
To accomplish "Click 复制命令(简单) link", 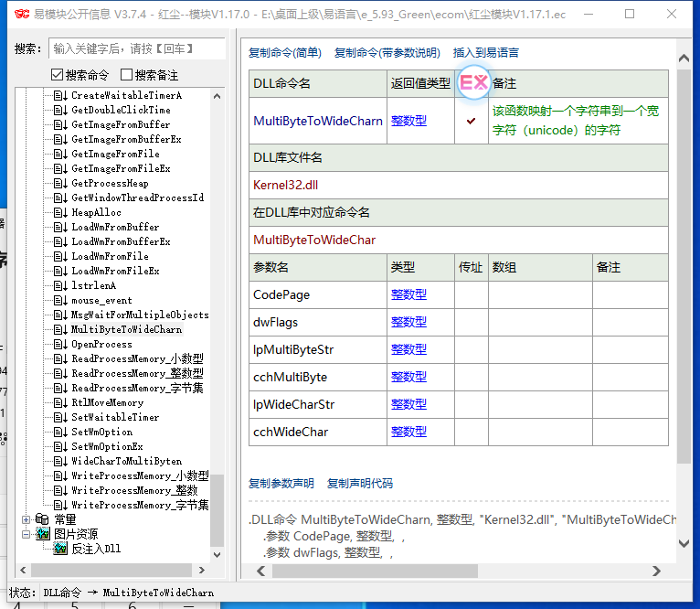I will click(285, 53).
